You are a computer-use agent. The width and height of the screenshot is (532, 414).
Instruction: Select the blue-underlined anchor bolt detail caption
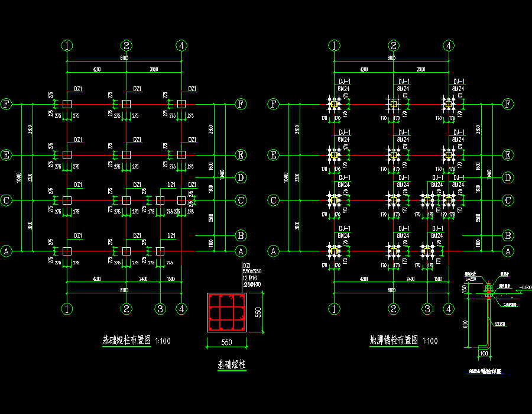tap(485, 371)
